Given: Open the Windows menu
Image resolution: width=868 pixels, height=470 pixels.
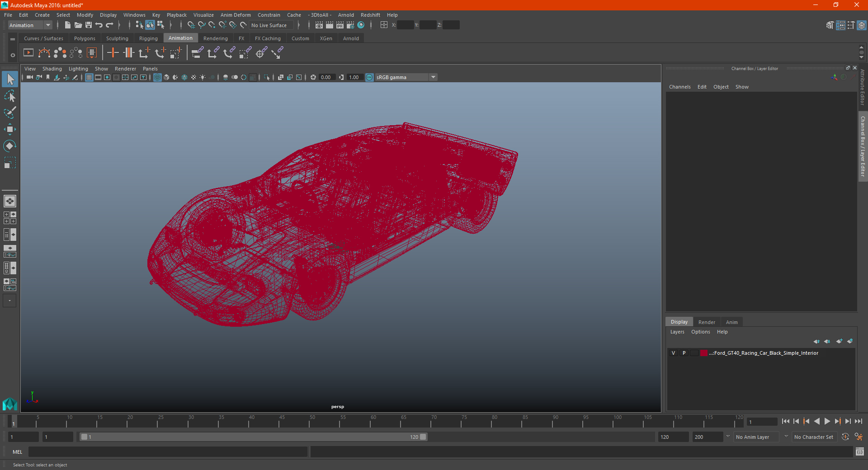Looking at the screenshot, I should tap(134, 15).
